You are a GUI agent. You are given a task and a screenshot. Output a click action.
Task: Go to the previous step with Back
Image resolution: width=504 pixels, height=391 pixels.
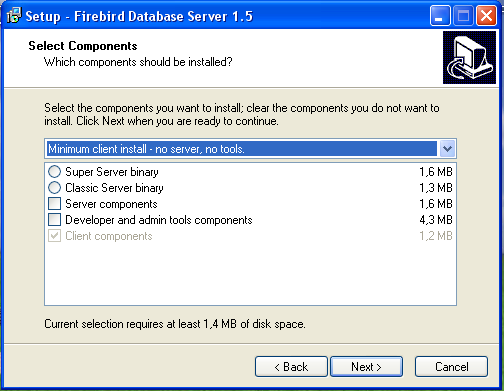[x=291, y=367]
